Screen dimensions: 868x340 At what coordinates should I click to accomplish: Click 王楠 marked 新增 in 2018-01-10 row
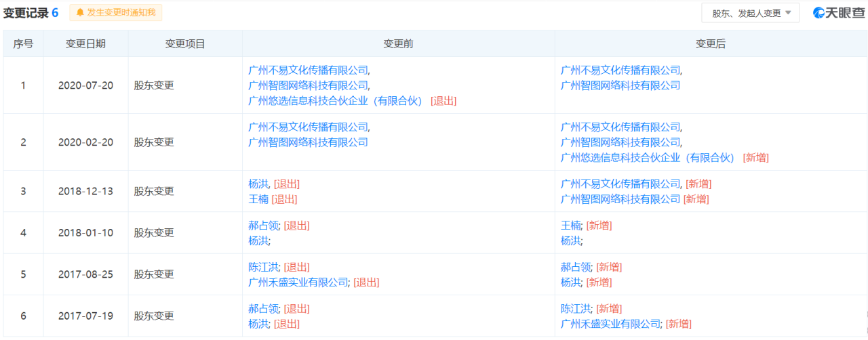[571, 226]
